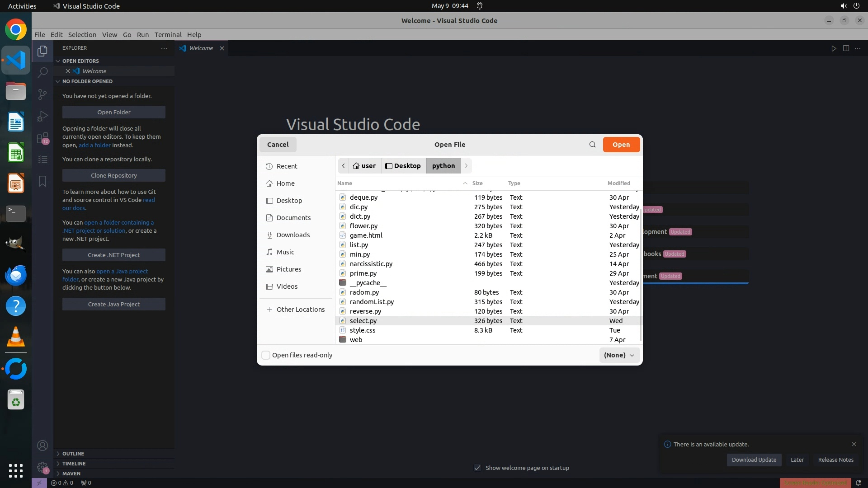Open the Search view in activity bar
The width and height of the screenshot is (868, 488).
[x=42, y=72]
